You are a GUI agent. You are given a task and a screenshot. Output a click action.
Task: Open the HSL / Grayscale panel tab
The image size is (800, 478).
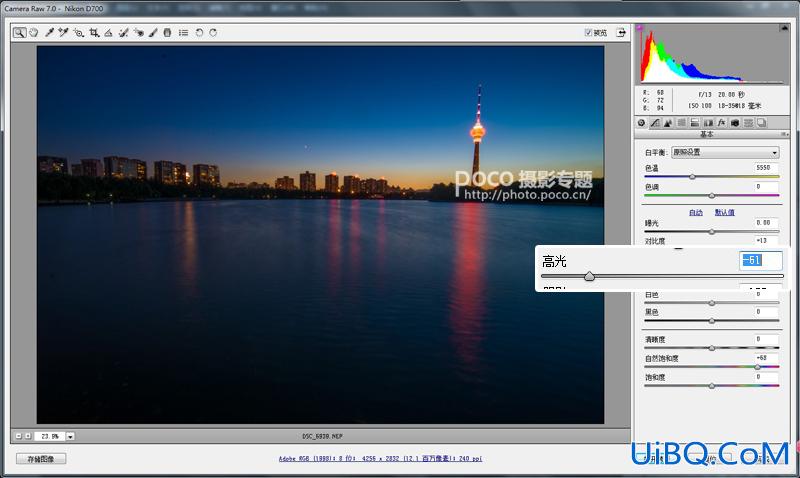[681, 123]
